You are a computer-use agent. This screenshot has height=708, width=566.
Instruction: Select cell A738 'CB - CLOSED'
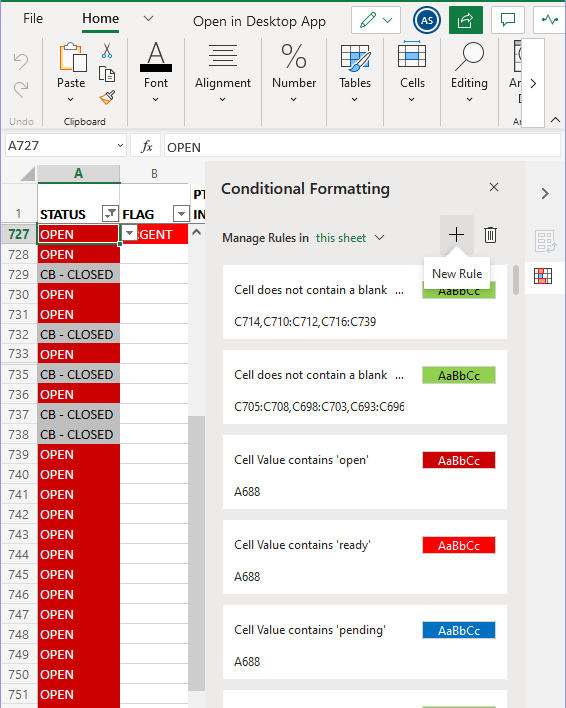(x=79, y=434)
